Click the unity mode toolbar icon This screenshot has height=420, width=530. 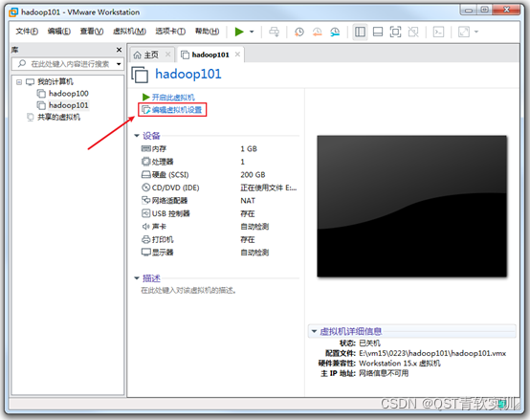413,32
